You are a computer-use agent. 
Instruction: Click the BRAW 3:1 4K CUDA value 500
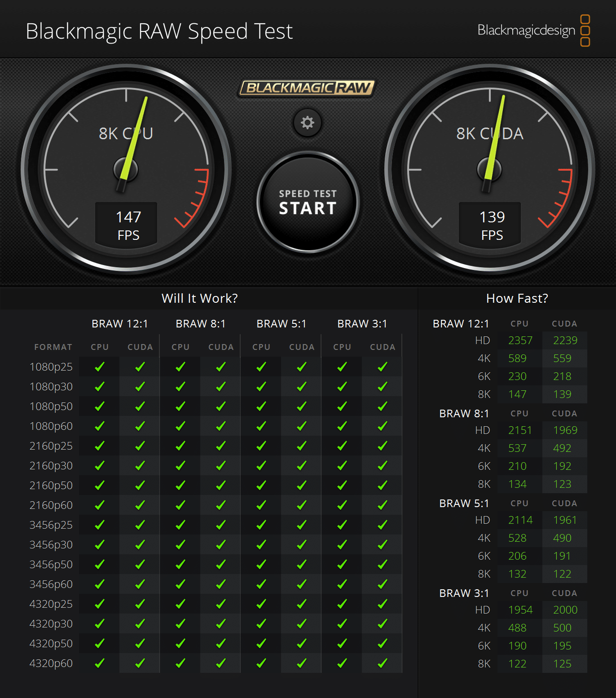pos(562,628)
